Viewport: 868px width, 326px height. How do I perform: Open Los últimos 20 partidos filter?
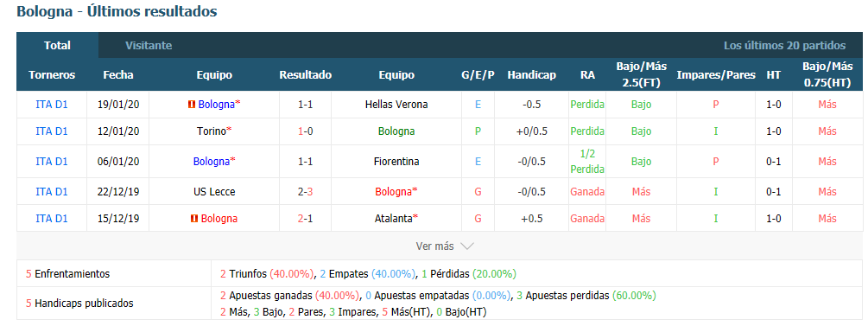784,46
